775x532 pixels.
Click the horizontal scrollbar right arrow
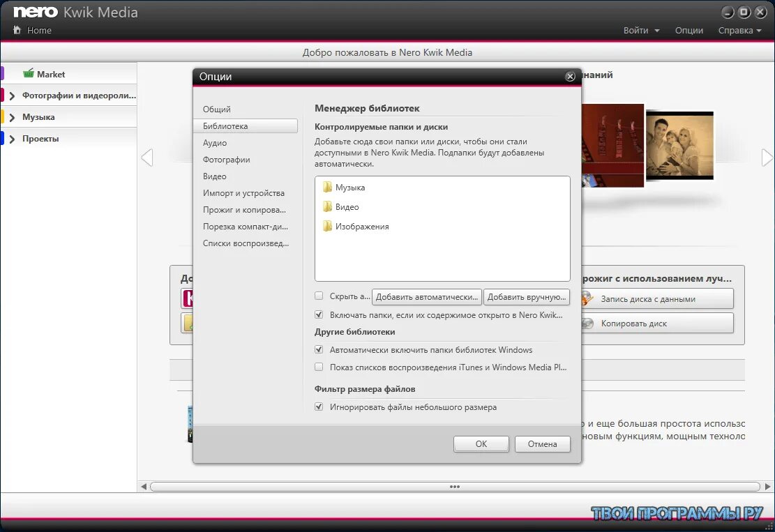[767, 487]
